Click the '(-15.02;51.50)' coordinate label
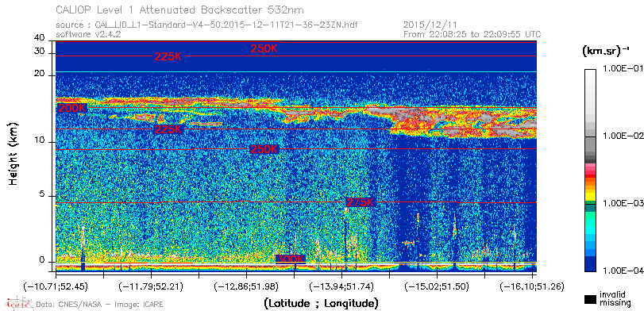644x311 pixels. point(438,286)
